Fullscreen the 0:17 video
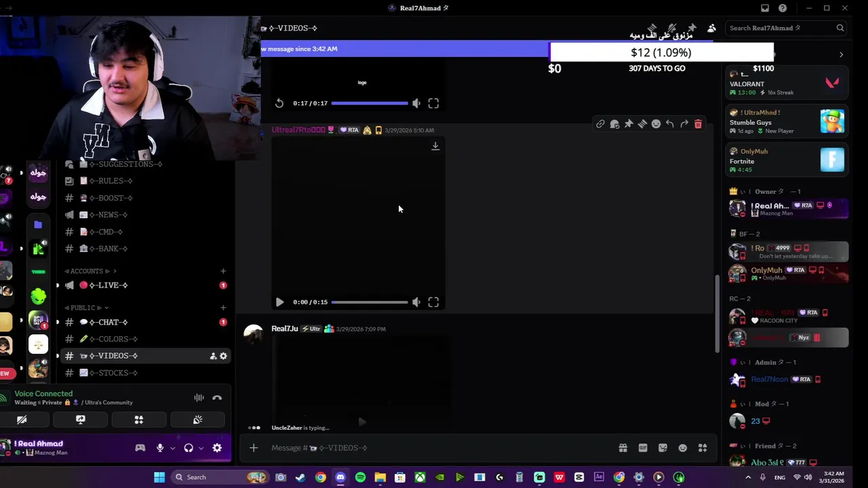The image size is (868, 488). coord(433,103)
